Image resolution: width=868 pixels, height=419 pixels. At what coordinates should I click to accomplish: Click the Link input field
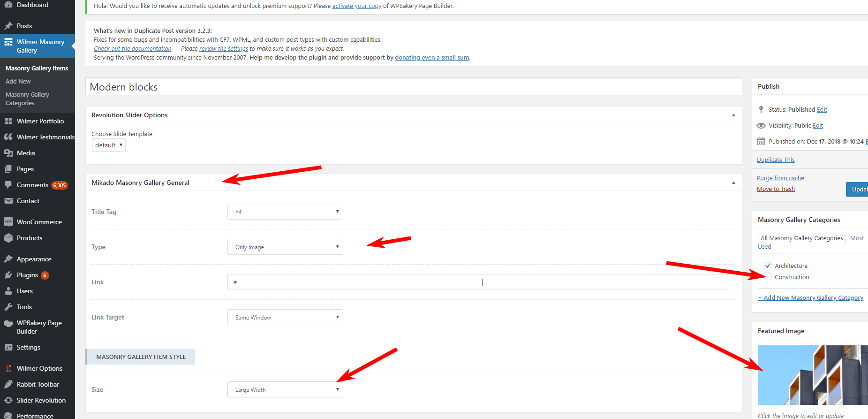(478, 282)
